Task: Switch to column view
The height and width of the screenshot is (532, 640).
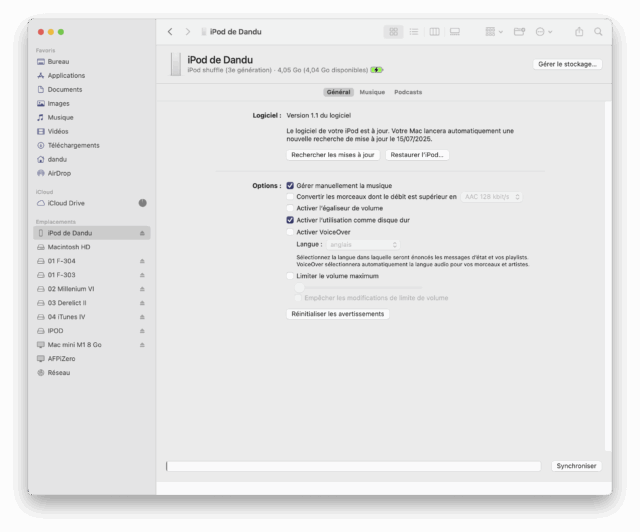Action: click(x=434, y=32)
